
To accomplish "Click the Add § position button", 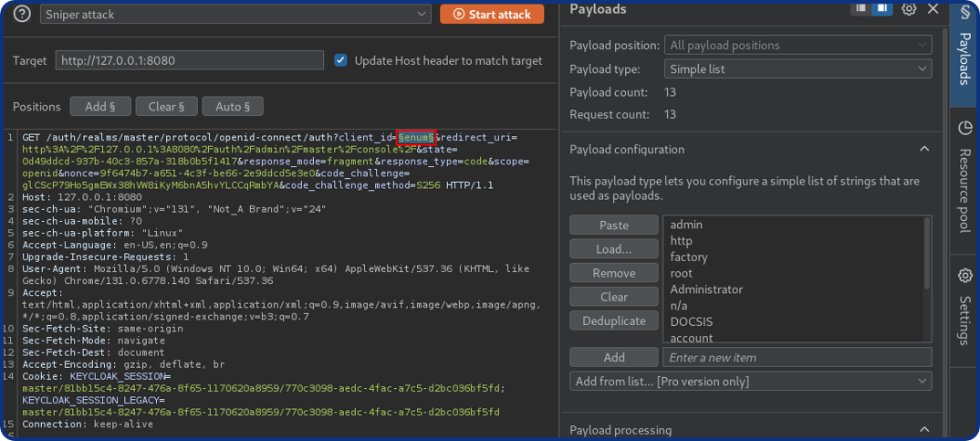I will click(x=100, y=107).
